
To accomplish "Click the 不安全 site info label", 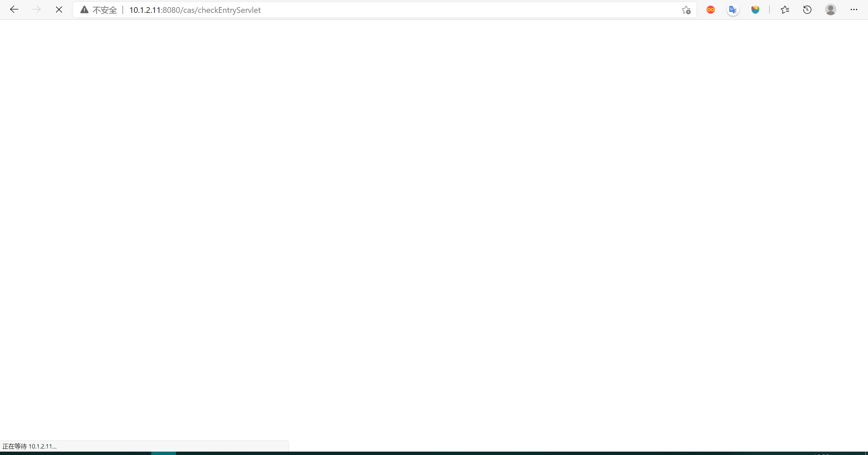I will pos(104,10).
